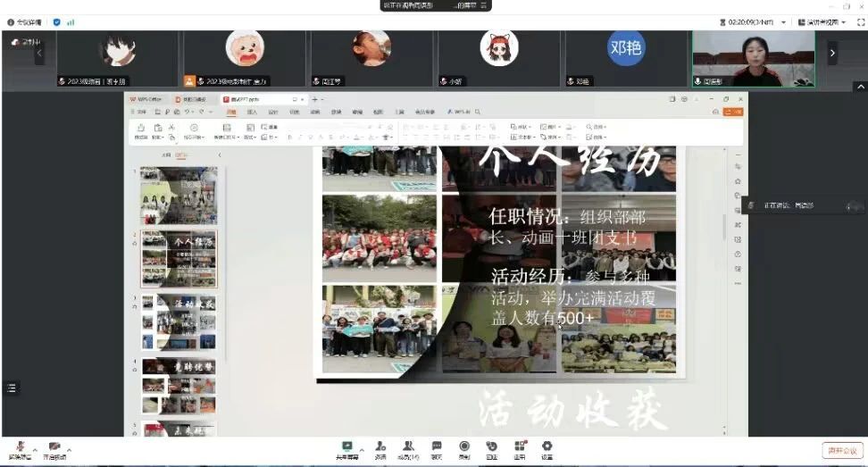Click the red Leave Meeting button
The image size is (868, 467).
(x=843, y=450)
